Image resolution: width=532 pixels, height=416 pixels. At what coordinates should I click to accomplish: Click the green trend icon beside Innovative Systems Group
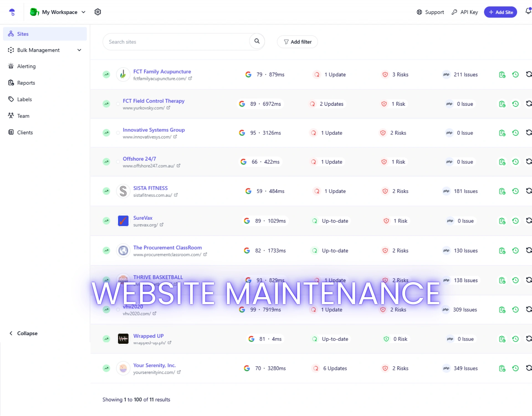(106, 133)
